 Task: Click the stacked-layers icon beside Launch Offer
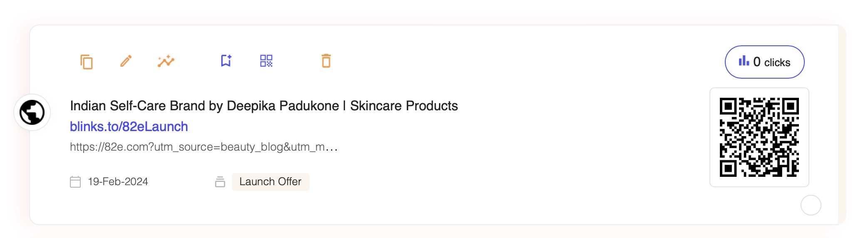point(220,182)
